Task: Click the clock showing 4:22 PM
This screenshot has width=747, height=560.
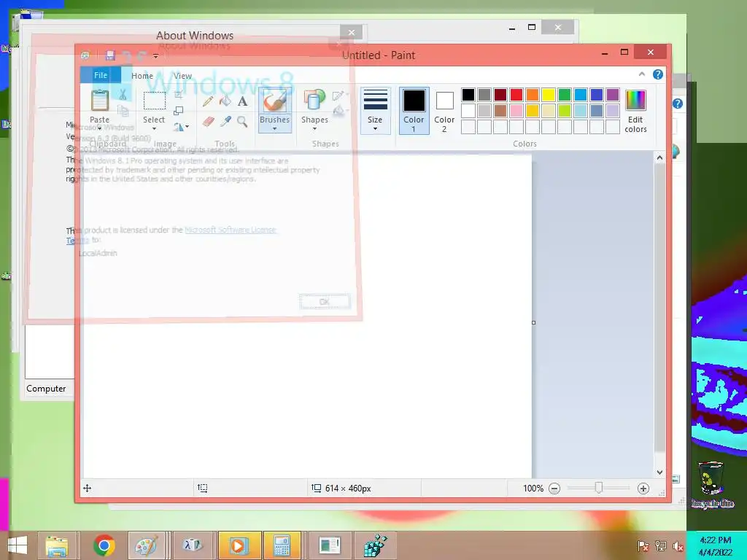Action: (715, 545)
